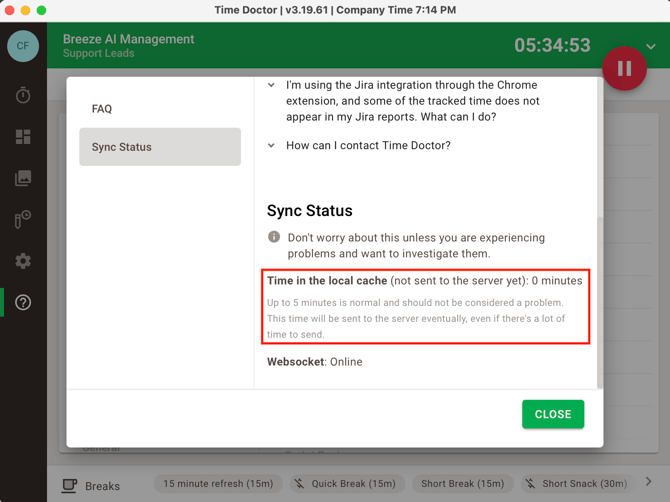Viewport: 670px width, 502px height.
Task: Open the dashboard grid icon in sidebar
Action: [23, 137]
